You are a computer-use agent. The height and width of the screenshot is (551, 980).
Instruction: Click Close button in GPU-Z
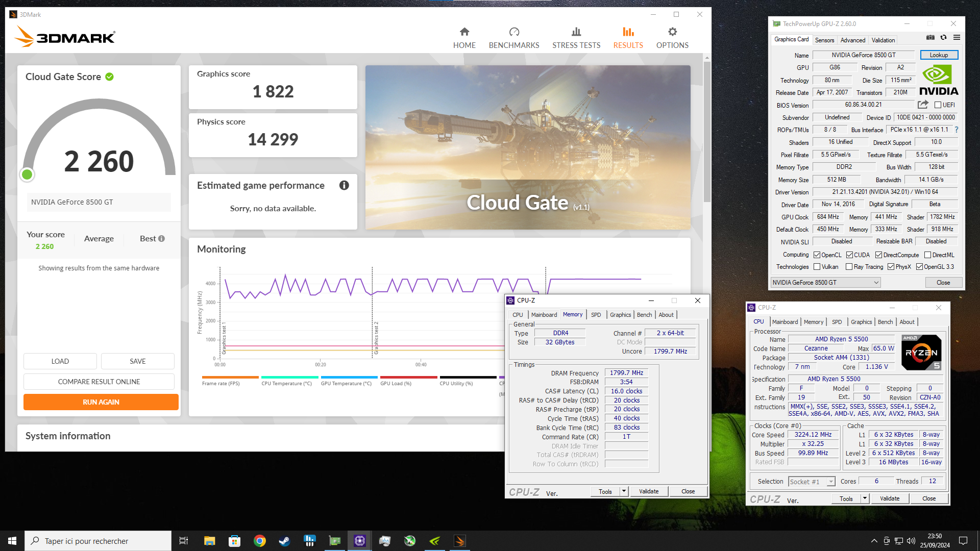coord(943,283)
